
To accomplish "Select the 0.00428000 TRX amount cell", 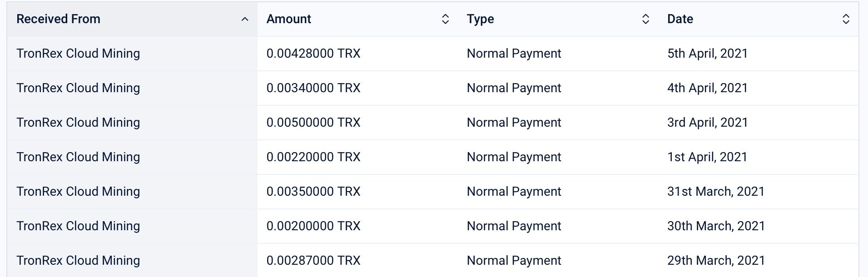I will pyautogui.click(x=313, y=54).
